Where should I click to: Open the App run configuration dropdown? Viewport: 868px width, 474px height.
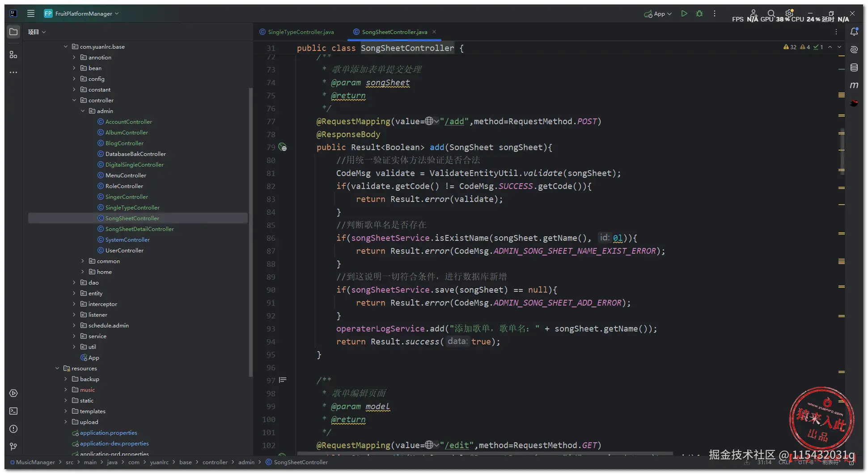658,14
